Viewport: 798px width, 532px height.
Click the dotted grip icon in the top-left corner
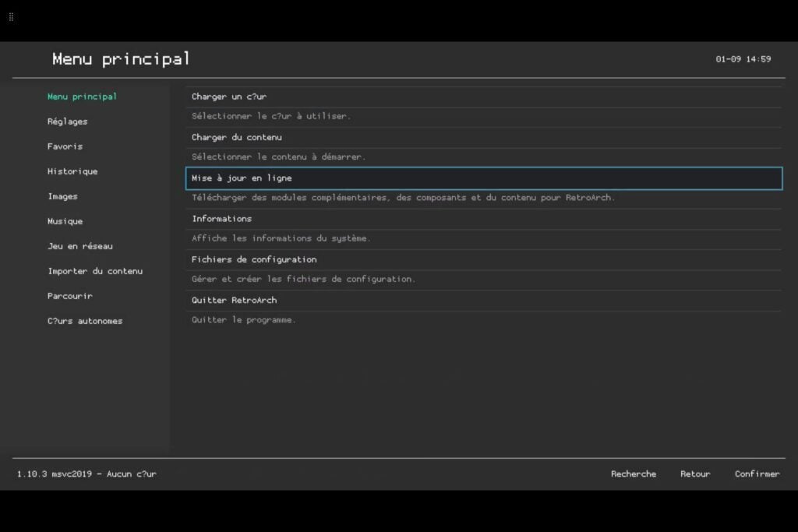[11, 17]
